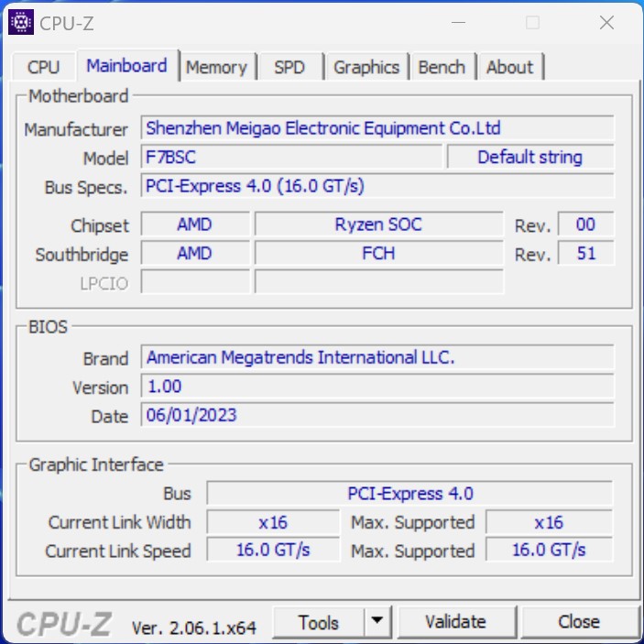Click the Ryzen SOC chipset field

coord(378,224)
